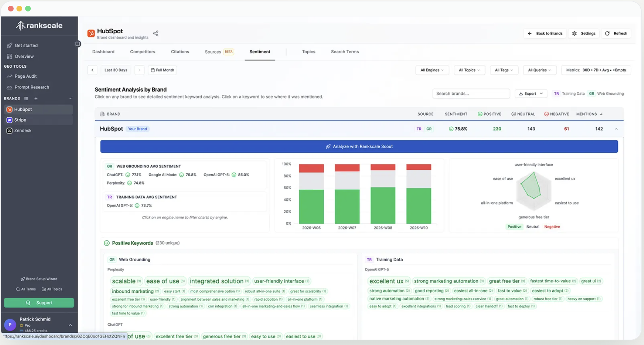Go to the previous date period arrow
The image size is (644, 345).
coord(92,70)
